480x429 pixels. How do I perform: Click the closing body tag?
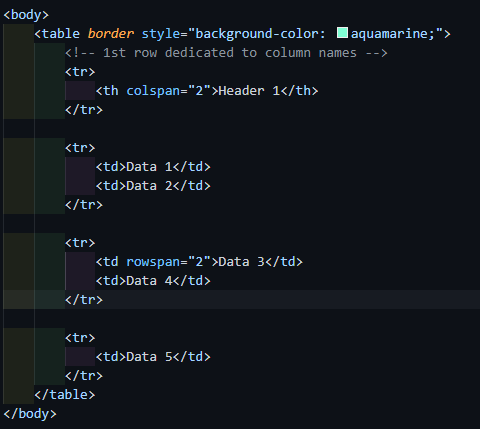pyautogui.click(x=30, y=414)
